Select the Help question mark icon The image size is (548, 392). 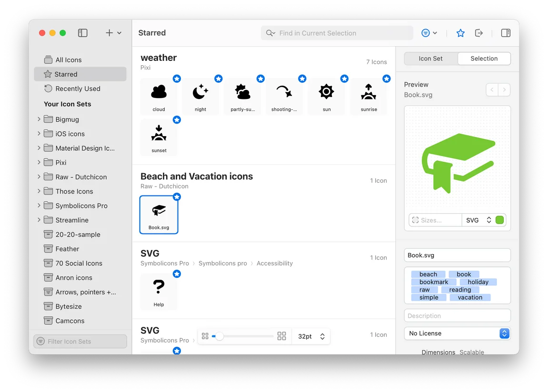[x=159, y=291]
